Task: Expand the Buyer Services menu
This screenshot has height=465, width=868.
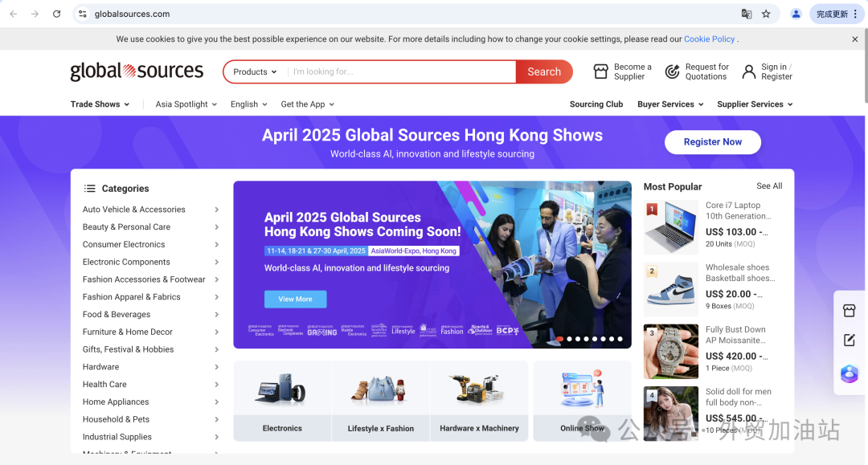Action: [x=670, y=104]
